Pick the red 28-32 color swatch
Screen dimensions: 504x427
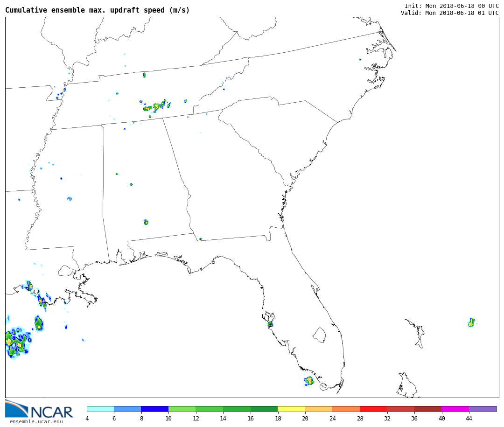(x=373, y=409)
